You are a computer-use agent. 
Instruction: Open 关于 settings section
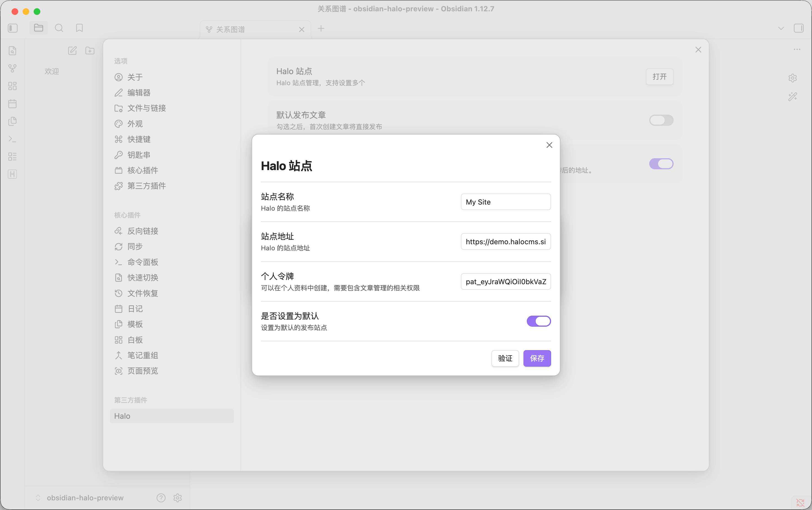click(172, 77)
